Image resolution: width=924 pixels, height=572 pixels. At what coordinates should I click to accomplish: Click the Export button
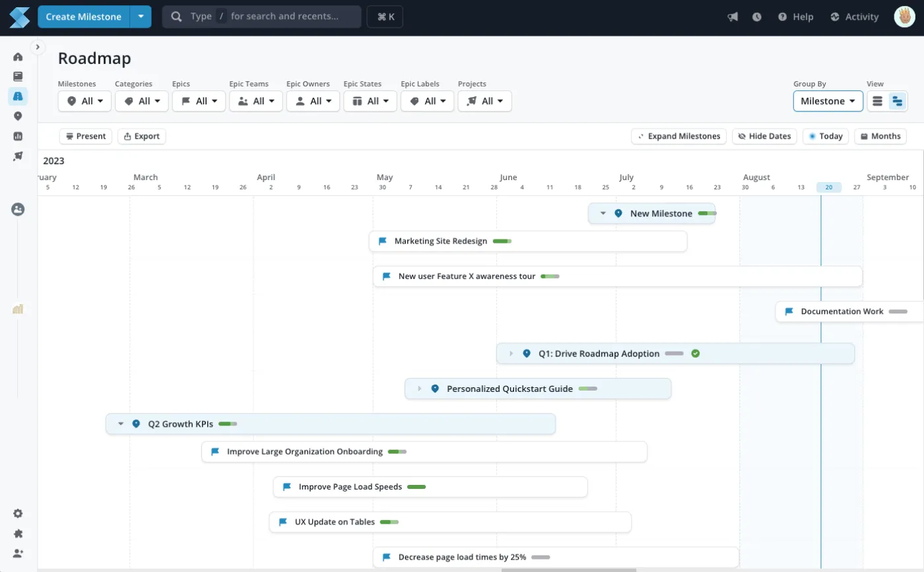coord(141,136)
